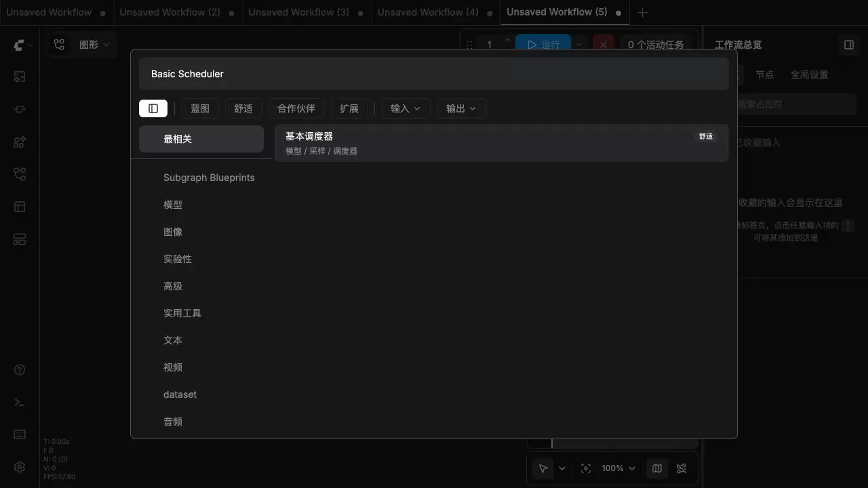
Task: Open the 100% zoom dropdown
Action: click(619, 468)
